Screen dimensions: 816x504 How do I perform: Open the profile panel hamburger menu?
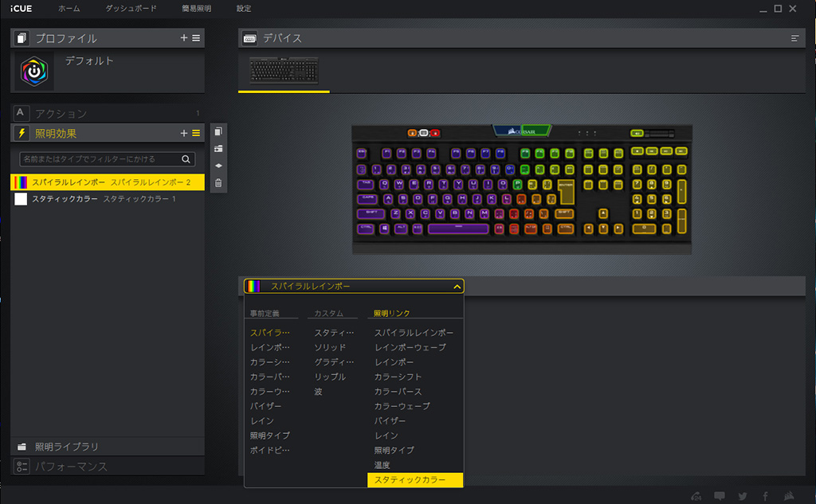196,38
